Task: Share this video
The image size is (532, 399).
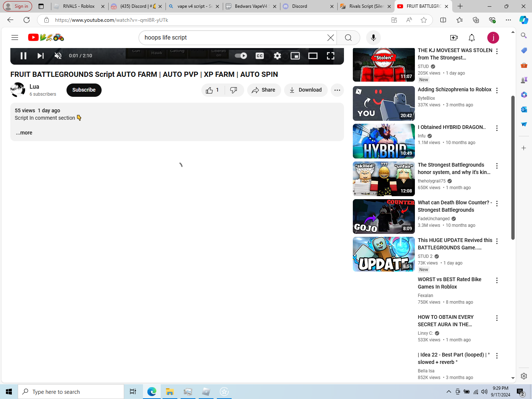Action: [264, 90]
